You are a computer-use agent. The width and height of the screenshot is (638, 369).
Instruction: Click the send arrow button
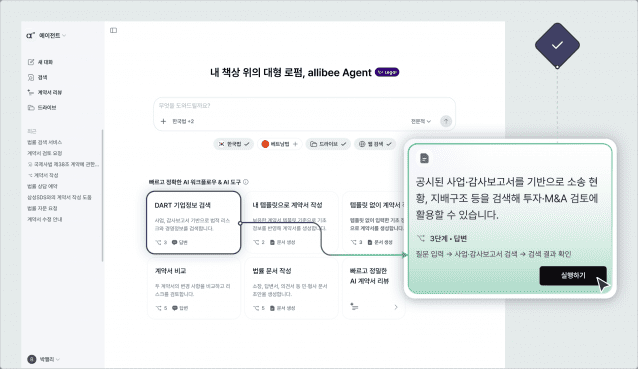446,121
